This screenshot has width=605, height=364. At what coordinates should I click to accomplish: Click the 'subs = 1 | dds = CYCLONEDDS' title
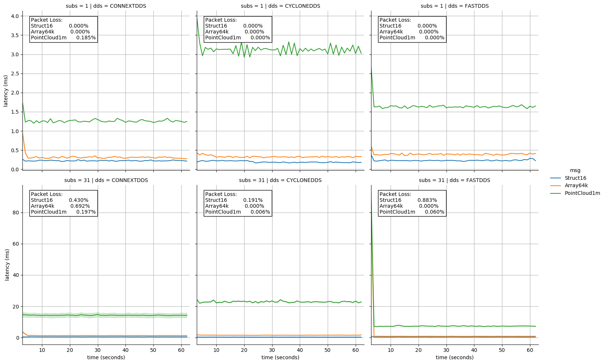(x=280, y=6)
